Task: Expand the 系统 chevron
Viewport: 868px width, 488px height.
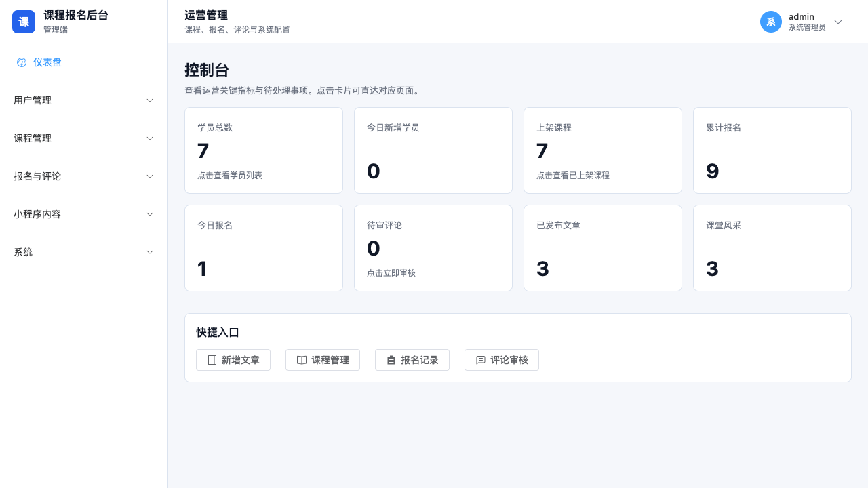Action: coord(150,252)
